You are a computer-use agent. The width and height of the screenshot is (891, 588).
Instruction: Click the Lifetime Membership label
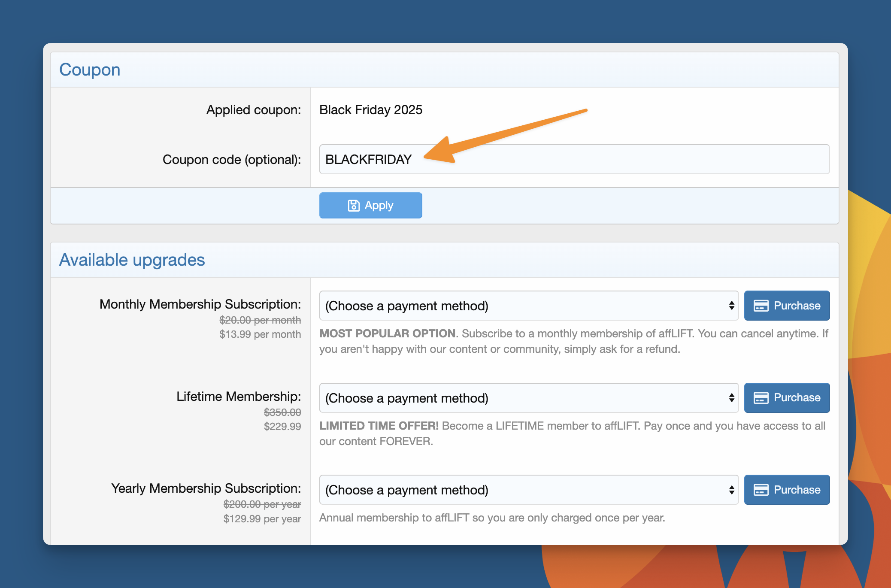[x=239, y=397]
